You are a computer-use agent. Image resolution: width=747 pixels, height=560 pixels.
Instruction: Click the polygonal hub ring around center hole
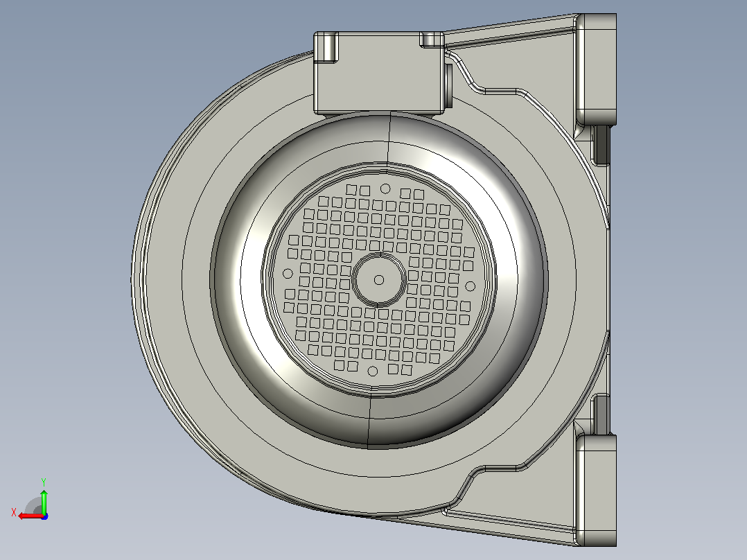(x=379, y=280)
